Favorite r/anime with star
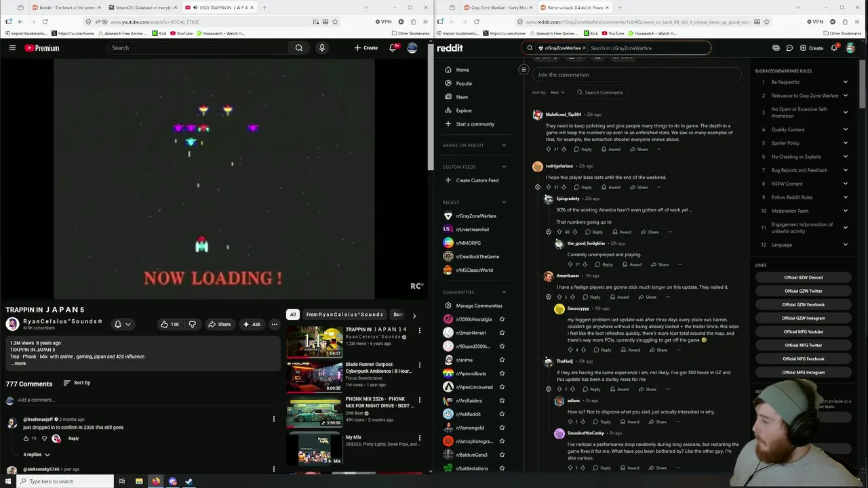Screen dimensions: 868x488 (x=502, y=360)
